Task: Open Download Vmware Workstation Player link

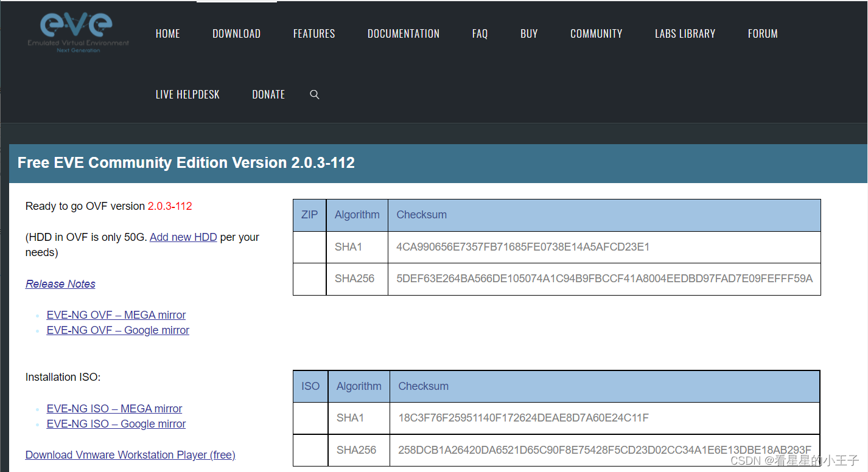Action: 130,455
